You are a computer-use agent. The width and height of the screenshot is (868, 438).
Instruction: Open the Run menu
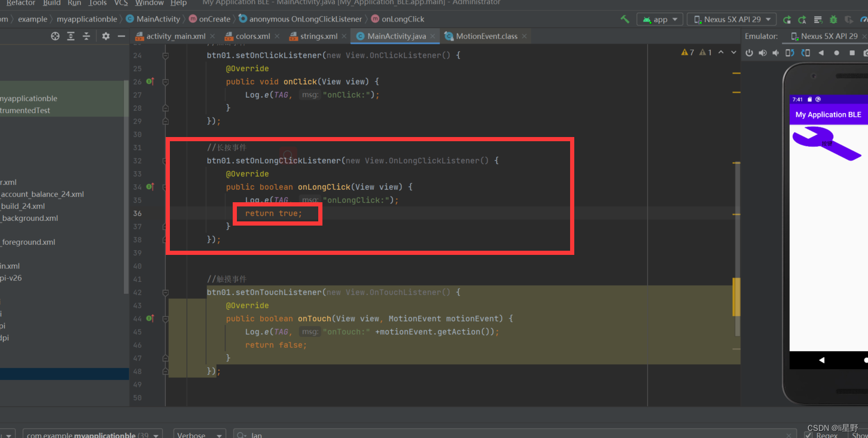point(74,3)
